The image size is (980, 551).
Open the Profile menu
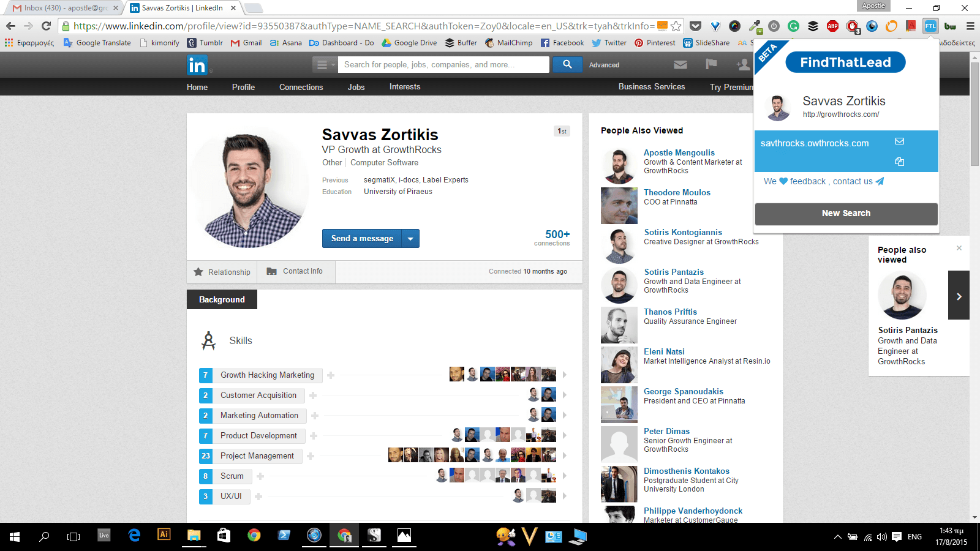243,87
